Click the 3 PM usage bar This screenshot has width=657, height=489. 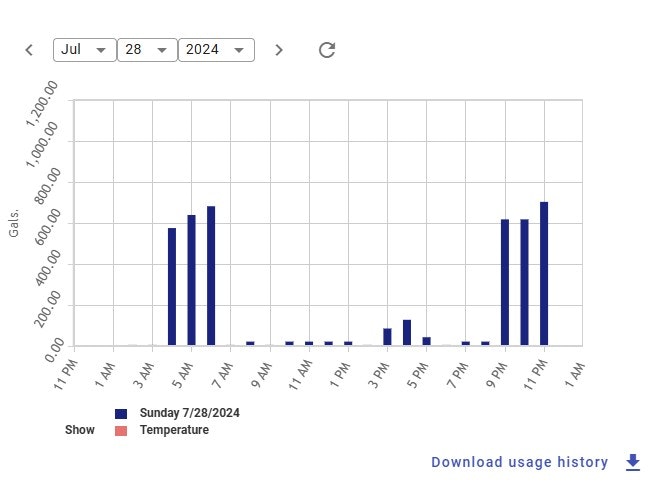click(387, 337)
